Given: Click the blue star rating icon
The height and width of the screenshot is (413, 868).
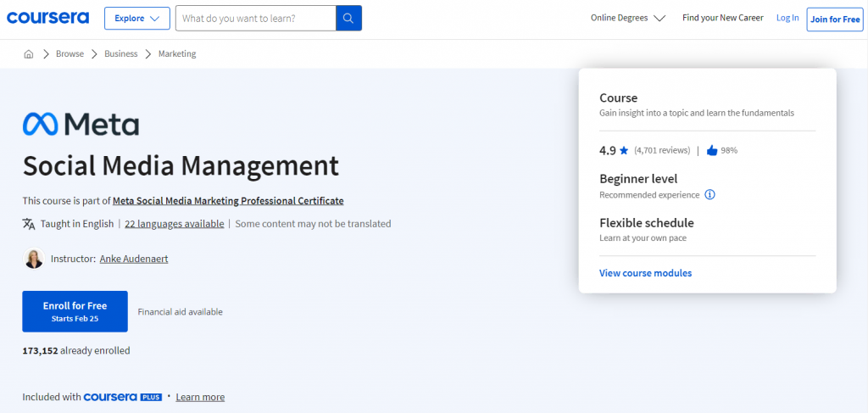Looking at the screenshot, I should pos(624,150).
